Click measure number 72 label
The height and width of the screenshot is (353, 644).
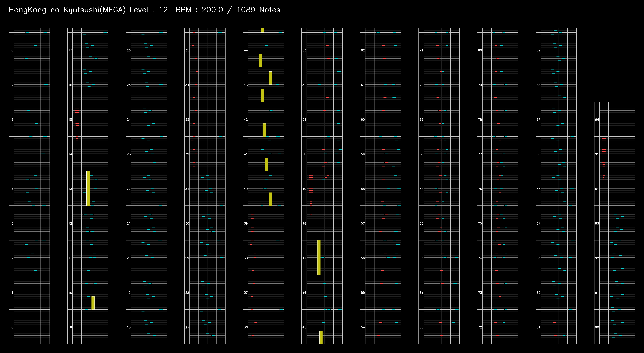(480, 327)
